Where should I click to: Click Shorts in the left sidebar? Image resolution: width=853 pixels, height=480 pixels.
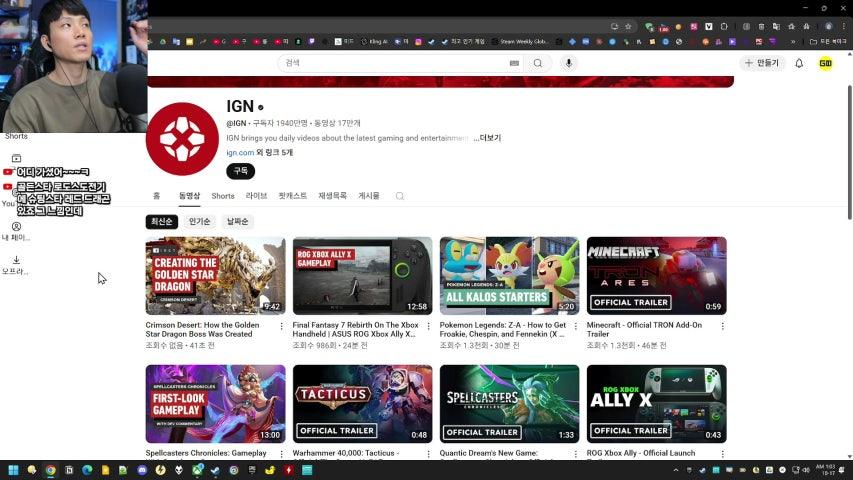pyautogui.click(x=16, y=136)
